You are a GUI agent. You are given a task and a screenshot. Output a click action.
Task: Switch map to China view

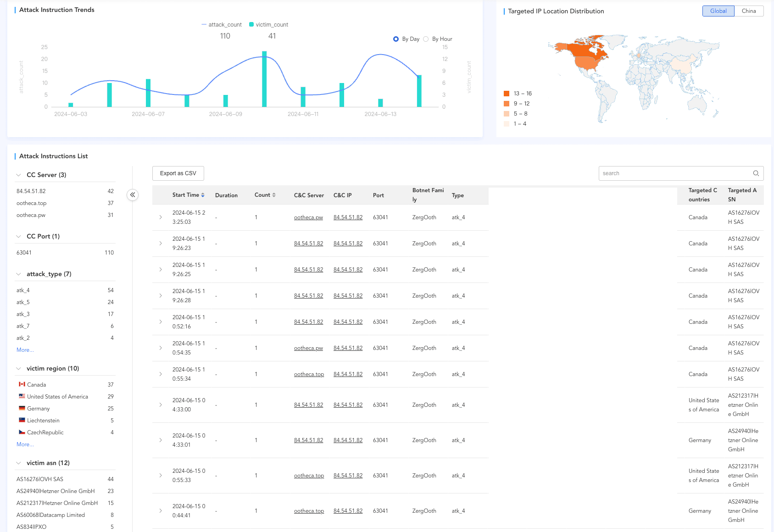pos(749,11)
